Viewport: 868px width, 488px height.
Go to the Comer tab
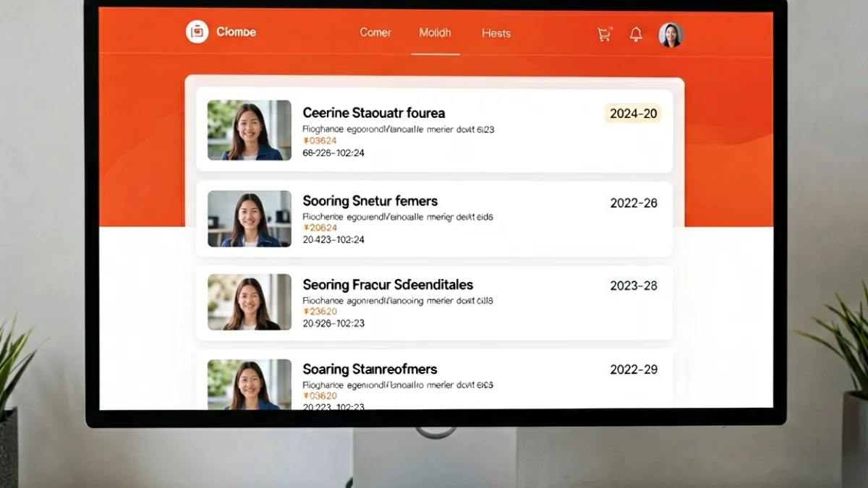[375, 33]
